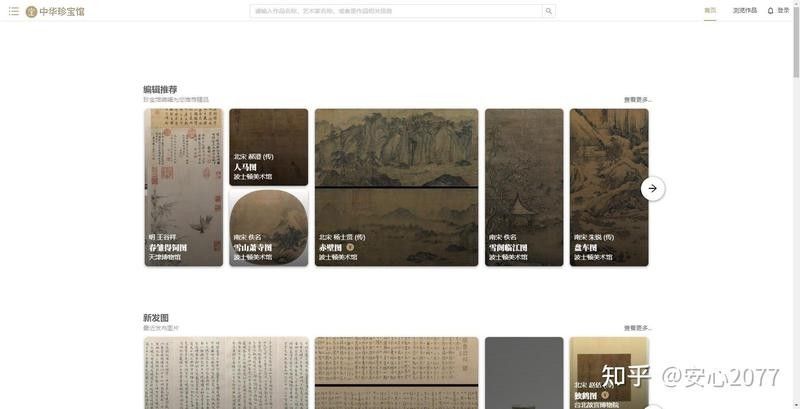Click the 登录 login link

[783, 11]
